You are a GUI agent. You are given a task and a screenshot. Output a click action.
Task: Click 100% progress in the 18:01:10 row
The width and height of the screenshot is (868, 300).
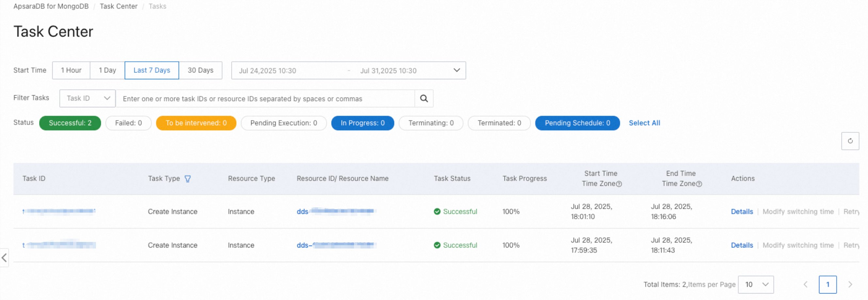click(x=511, y=212)
